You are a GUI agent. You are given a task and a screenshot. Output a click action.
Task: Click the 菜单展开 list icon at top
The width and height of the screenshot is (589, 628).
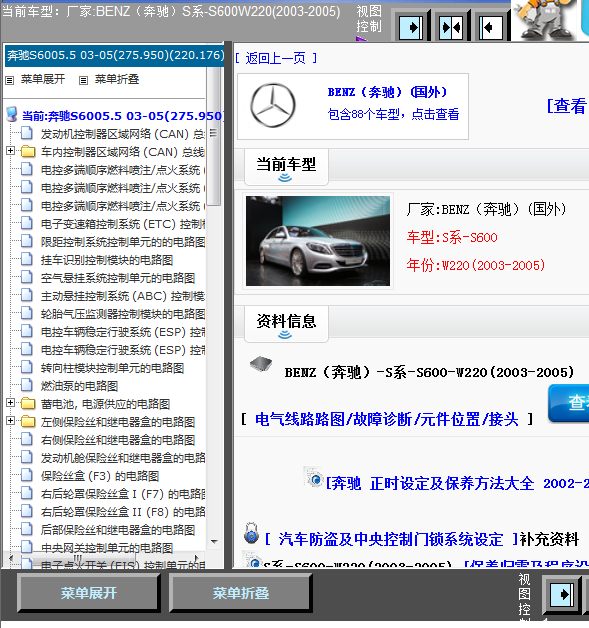10,81
